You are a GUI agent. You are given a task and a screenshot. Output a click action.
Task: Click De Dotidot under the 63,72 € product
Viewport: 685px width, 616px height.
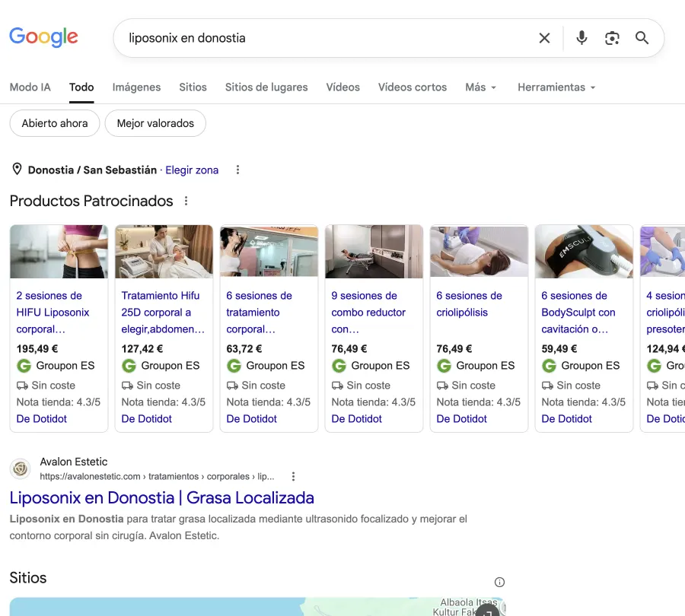coord(252,419)
